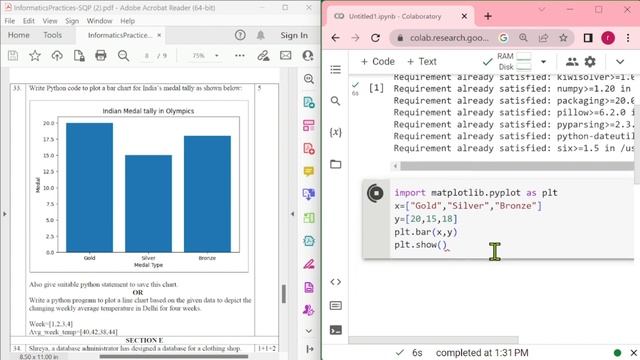The width and height of the screenshot is (640, 360).
Task: Click the Save icon in Acrobat toolbar
Action: coord(13,56)
